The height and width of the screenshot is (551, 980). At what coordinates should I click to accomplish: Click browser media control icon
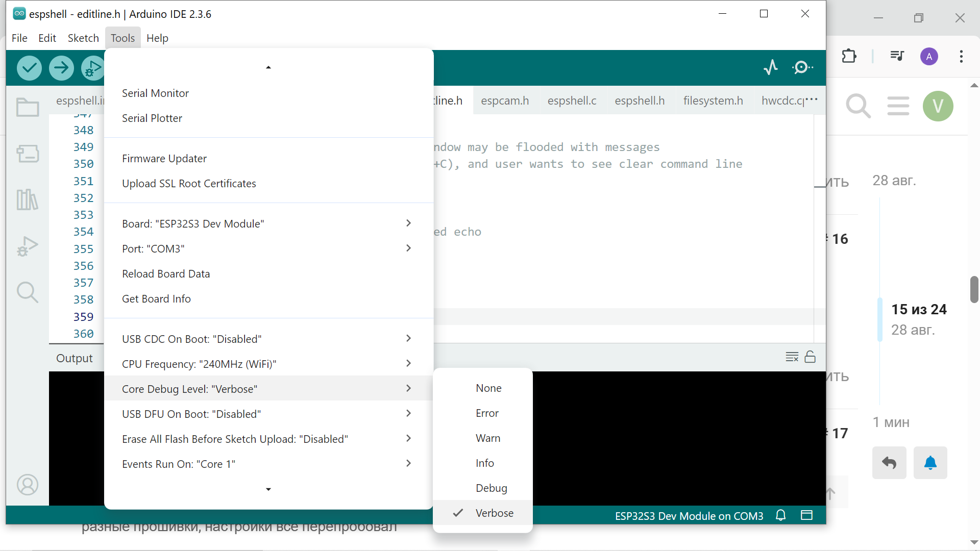click(x=897, y=56)
